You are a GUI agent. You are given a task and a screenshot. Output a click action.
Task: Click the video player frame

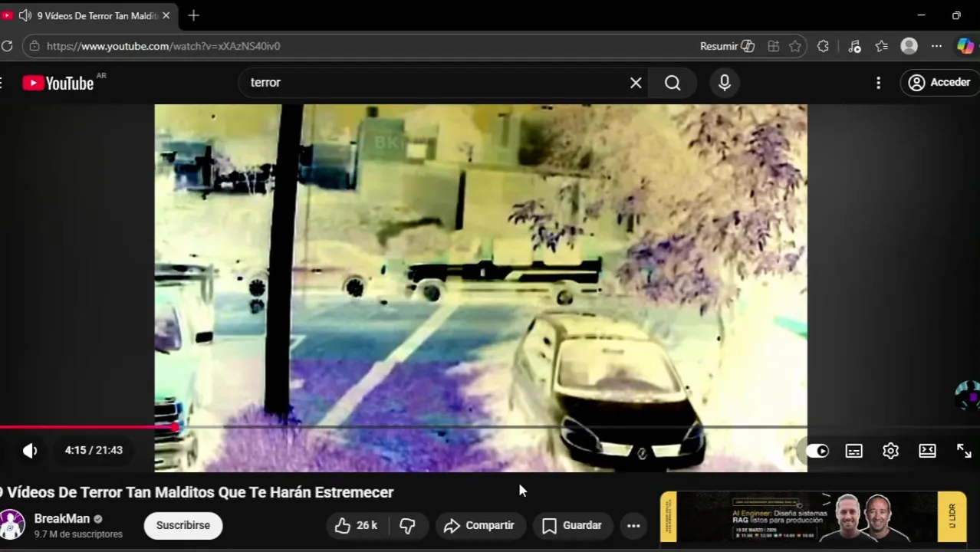(481, 287)
